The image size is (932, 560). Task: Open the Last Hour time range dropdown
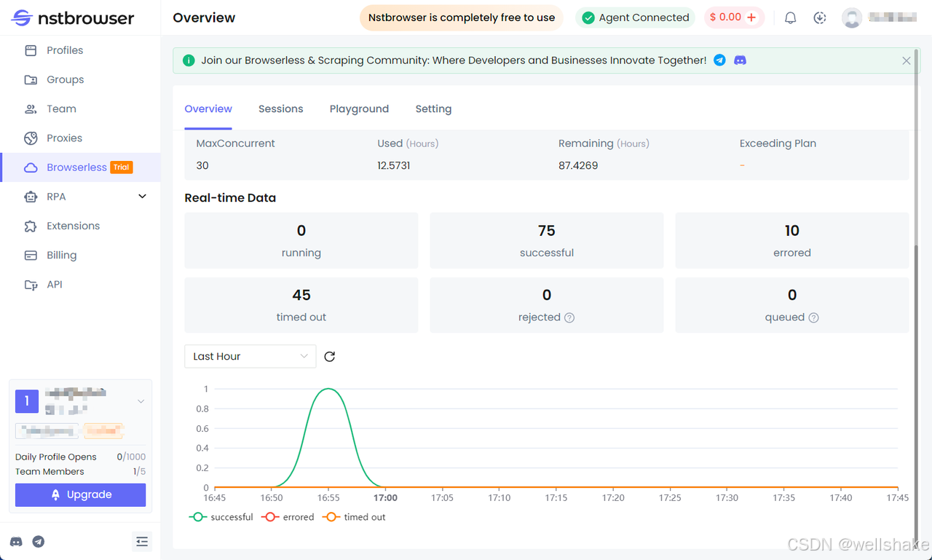(250, 356)
